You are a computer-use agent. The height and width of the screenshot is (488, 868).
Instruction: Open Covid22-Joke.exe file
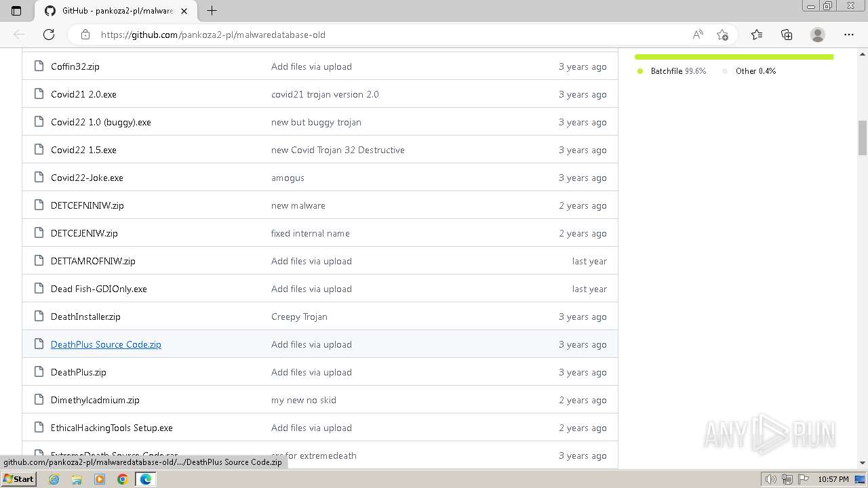(x=87, y=178)
